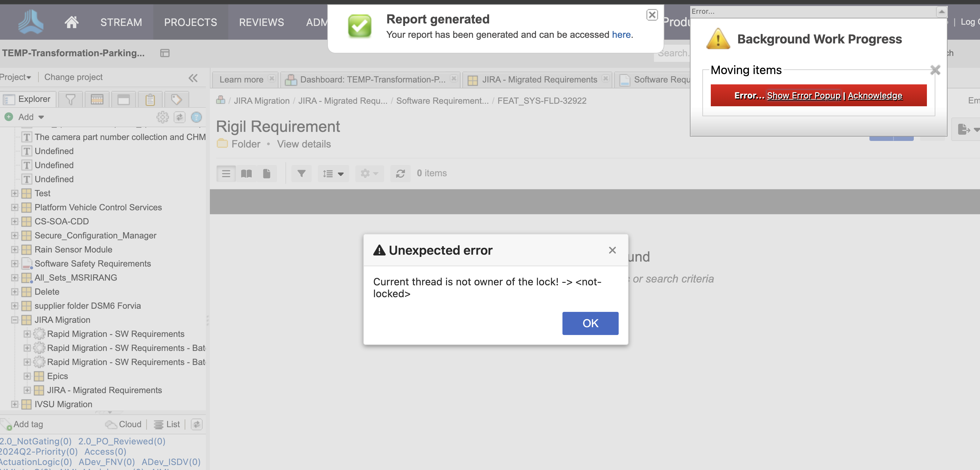Open the PROJECTS menu
980x470 pixels.
tap(190, 22)
